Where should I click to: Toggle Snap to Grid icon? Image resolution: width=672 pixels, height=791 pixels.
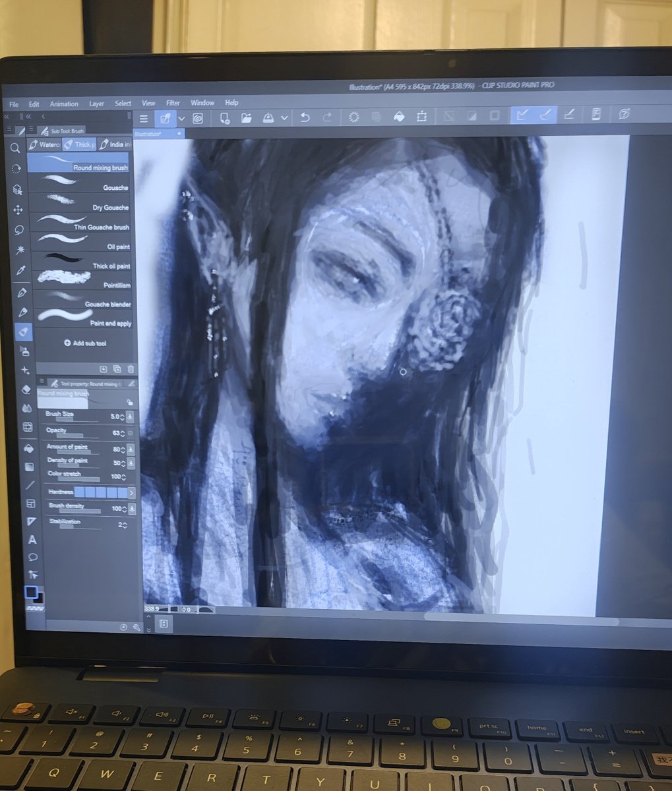point(568,115)
